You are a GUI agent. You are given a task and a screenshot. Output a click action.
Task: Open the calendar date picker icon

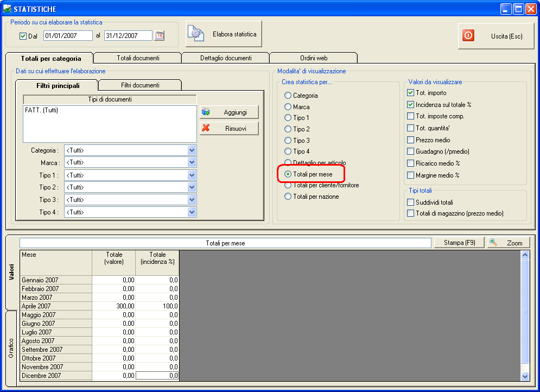point(159,36)
